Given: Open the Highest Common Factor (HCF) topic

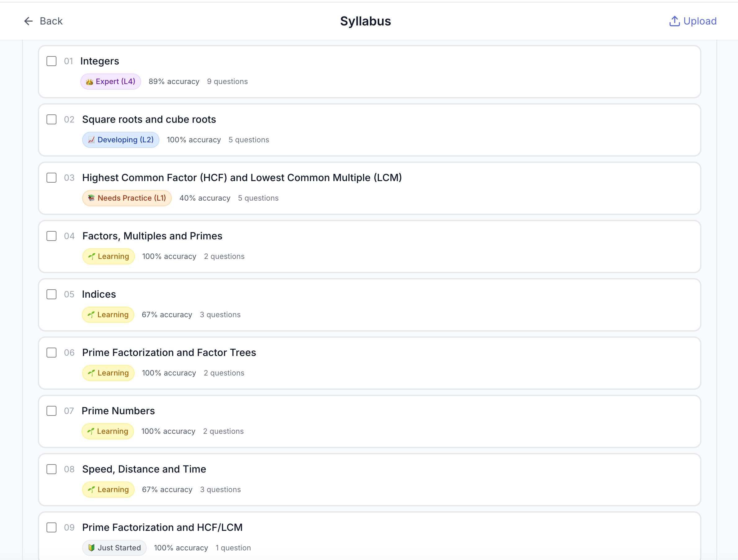Looking at the screenshot, I should (x=242, y=178).
